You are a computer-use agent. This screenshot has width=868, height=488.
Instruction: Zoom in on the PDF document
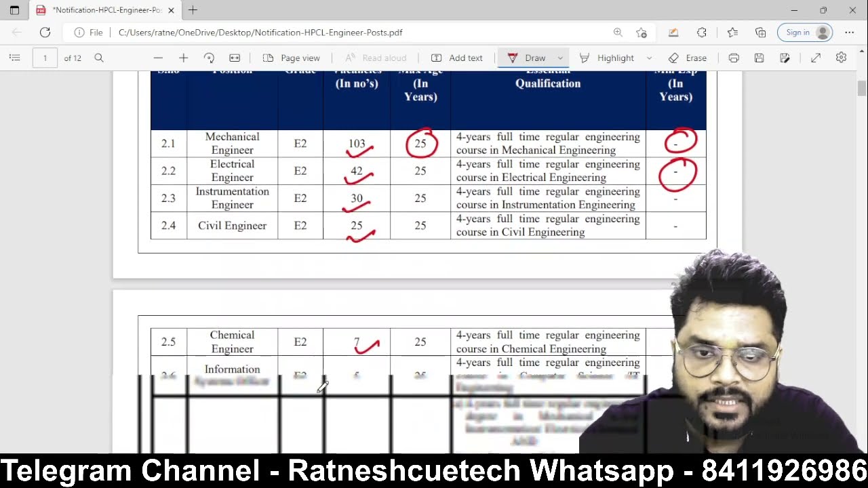click(x=183, y=58)
